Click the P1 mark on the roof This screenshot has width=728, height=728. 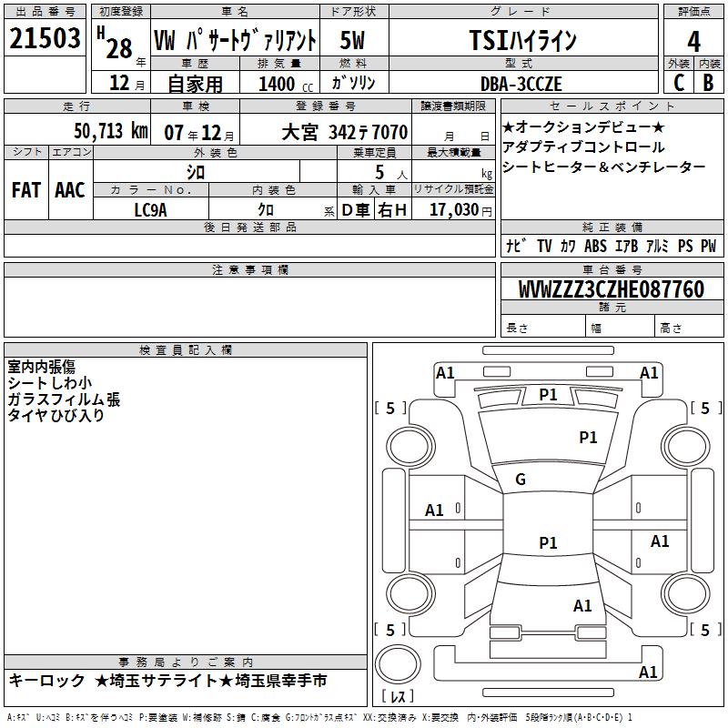coord(548,542)
